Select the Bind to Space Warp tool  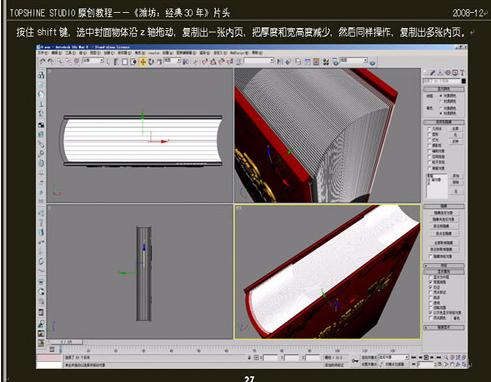[x=77, y=62]
